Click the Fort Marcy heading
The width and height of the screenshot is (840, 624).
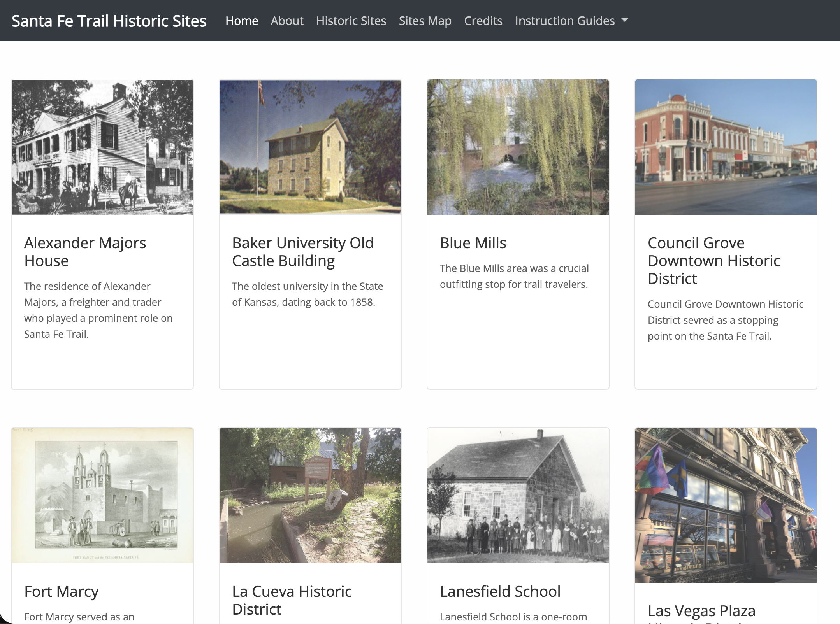point(62,591)
